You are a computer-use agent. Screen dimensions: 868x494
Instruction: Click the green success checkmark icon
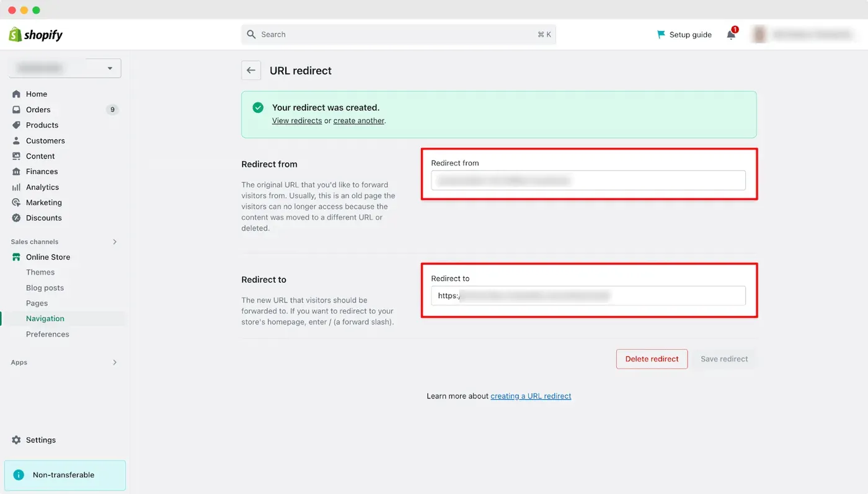tap(258, 108)
